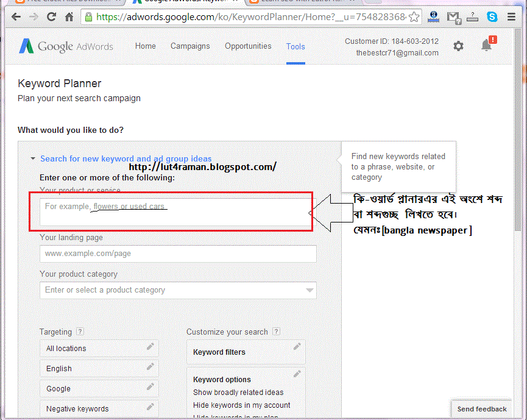Open the Opportunities tab
The height and width of the screenshot is (420, 527).
248,46
